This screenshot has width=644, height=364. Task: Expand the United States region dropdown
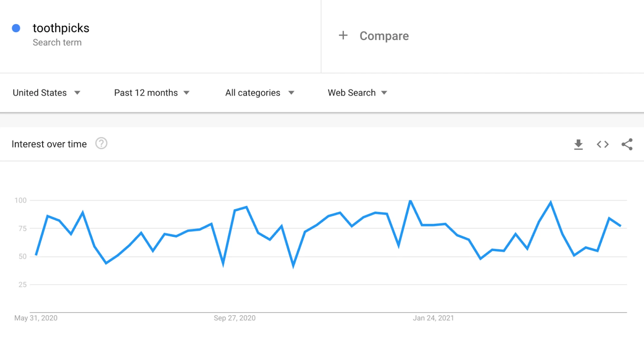point(47,93)
